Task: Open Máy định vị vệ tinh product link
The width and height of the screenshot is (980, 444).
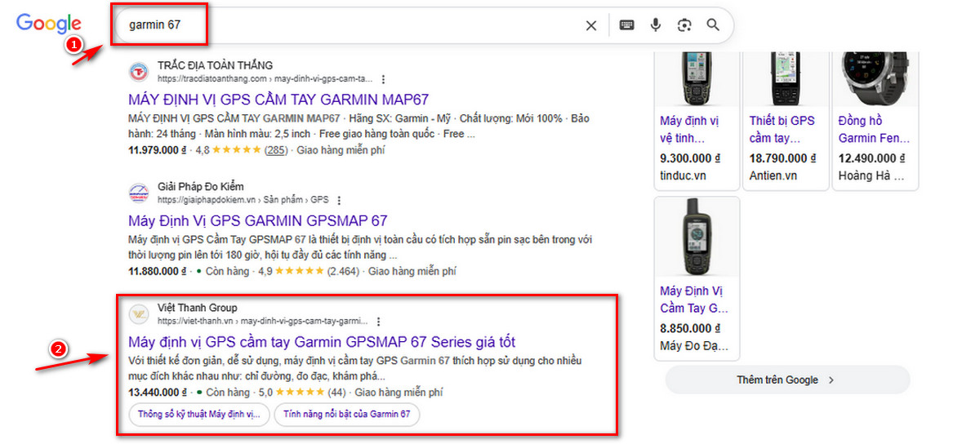Action: click(690, 129)
